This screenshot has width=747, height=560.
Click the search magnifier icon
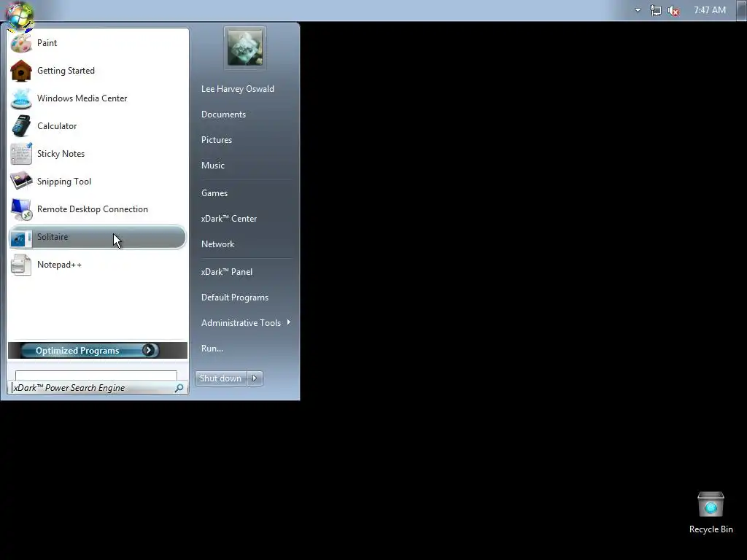pos(179,388)
